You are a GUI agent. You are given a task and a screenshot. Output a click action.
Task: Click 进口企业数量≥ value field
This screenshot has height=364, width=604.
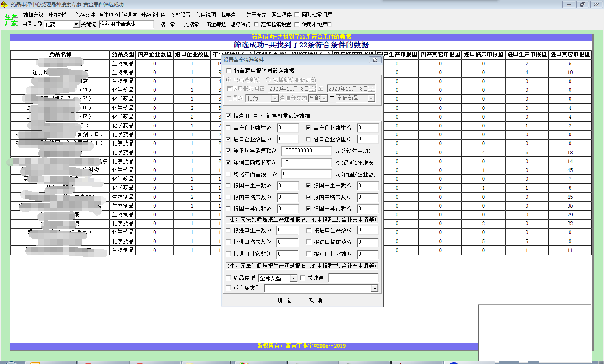point(288,139)
